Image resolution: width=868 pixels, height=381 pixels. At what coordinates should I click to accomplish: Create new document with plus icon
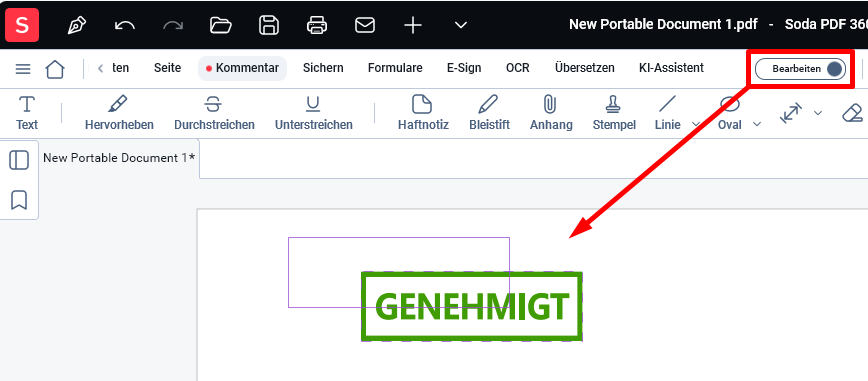tap(413, 25)
